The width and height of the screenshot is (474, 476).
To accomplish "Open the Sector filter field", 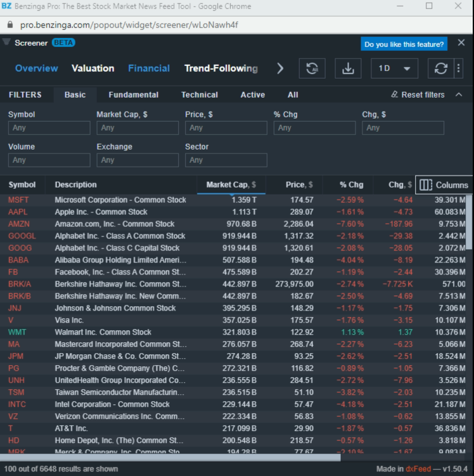I will coord(226,160).
